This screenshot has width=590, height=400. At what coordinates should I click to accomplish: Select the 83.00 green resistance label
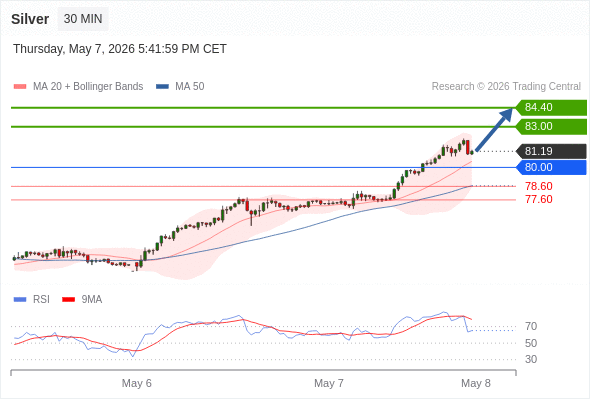[x=551, y=126]
